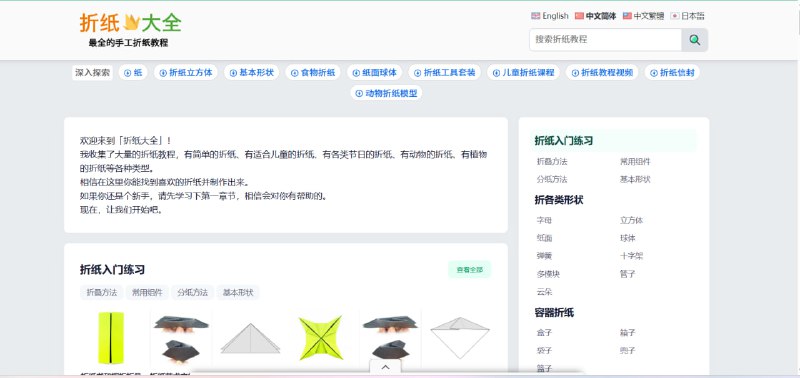Select 中文繁體 language option
The image size is (800, 378).
(x=643, y=16)
